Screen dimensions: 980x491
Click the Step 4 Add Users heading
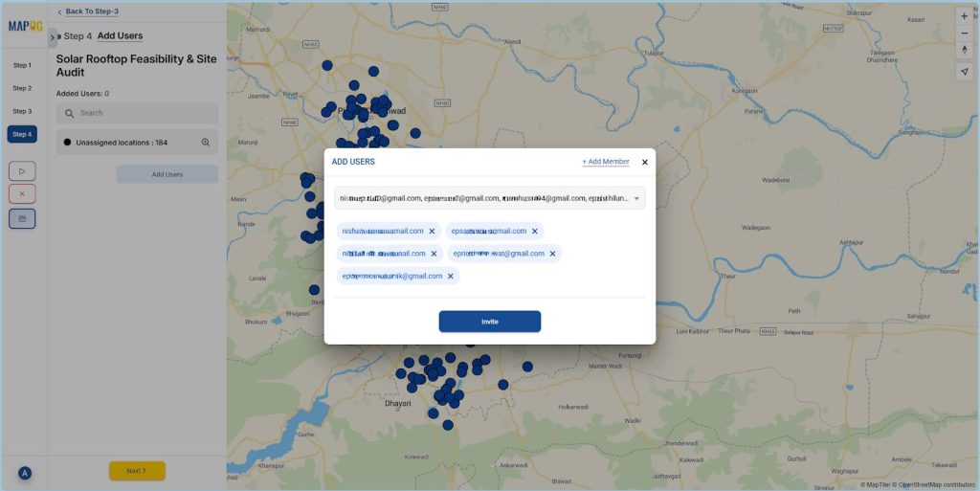point(103,36)
